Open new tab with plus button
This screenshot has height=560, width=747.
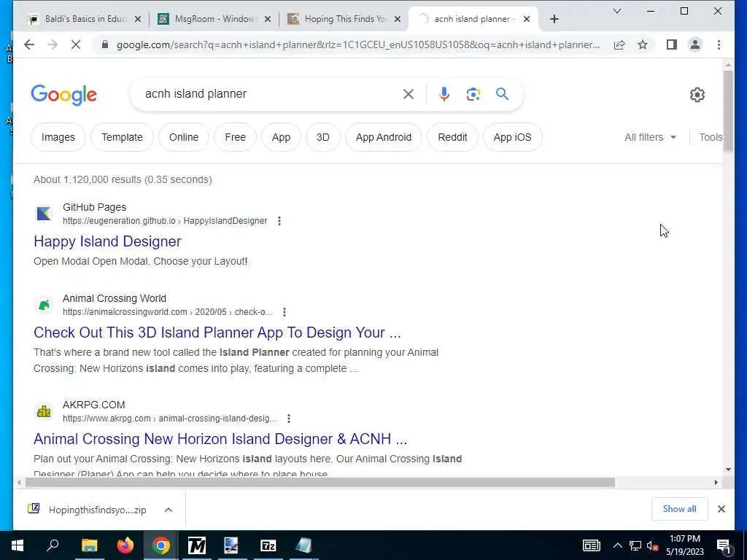554,19
